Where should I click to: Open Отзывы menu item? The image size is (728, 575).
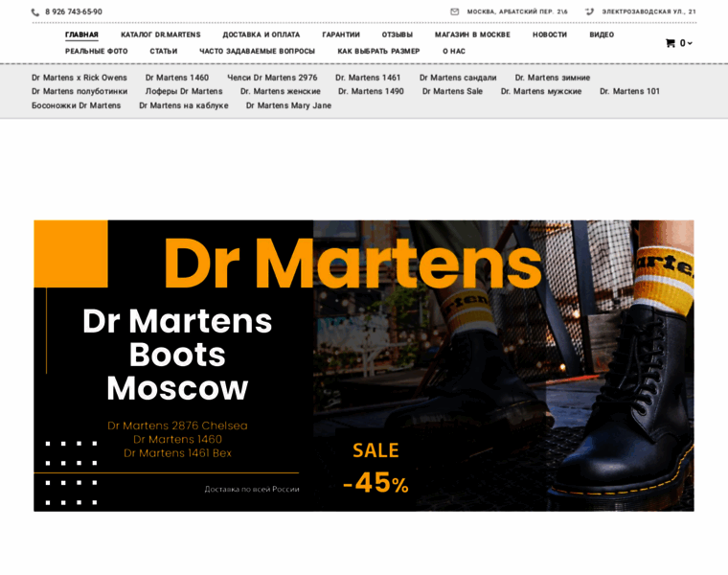(398, 34)
